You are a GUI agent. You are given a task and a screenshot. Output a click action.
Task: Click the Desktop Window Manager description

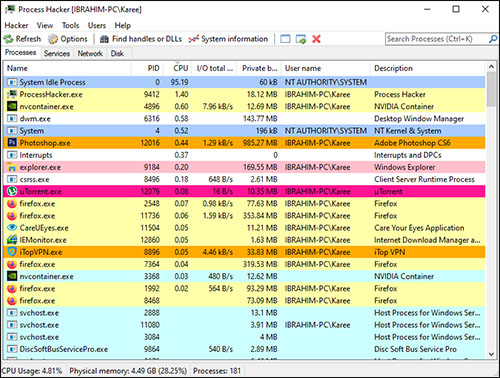419,119
